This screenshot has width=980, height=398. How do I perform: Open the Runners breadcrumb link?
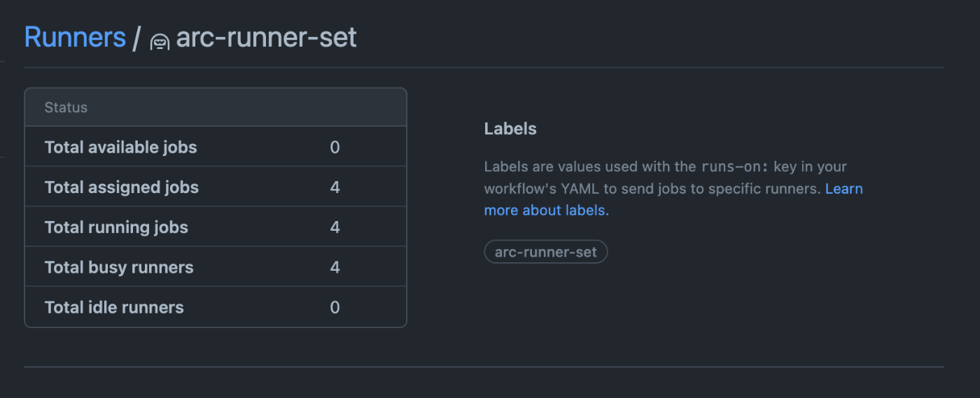pos(75,37)
